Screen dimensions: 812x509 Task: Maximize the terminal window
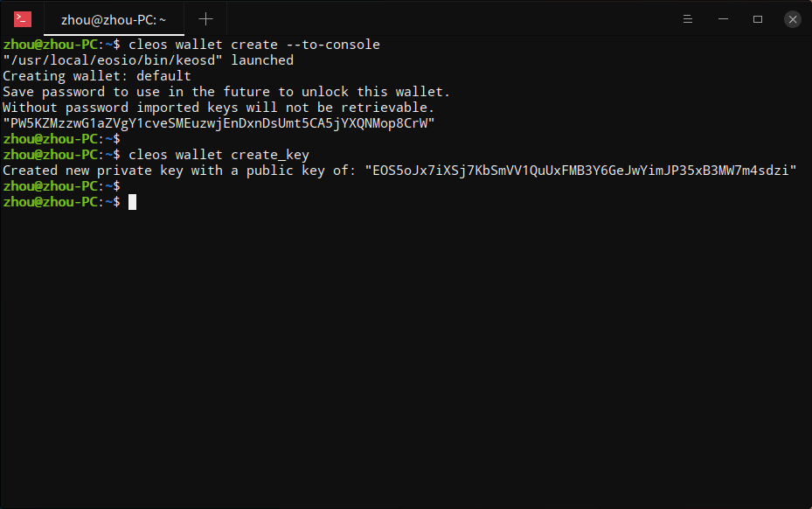coord(758,19)
